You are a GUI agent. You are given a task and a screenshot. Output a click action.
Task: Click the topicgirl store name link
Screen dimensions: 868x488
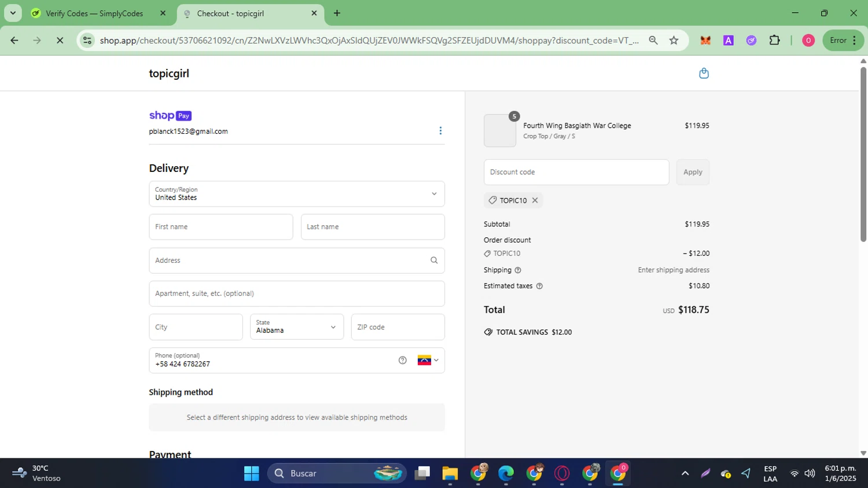click(169, 74)
